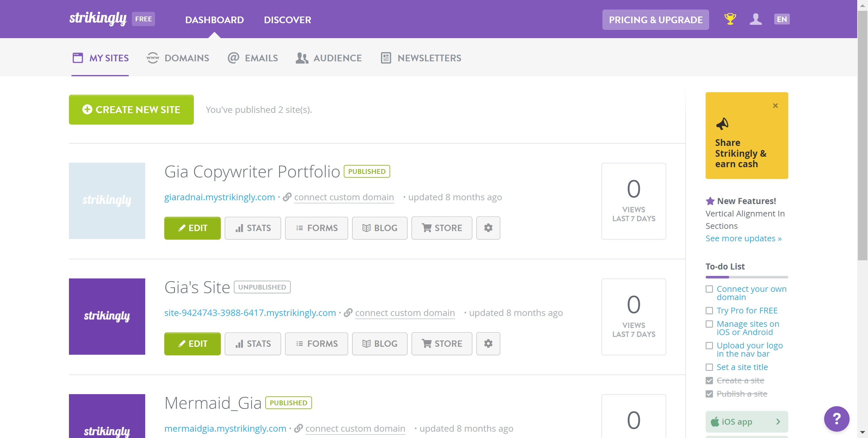Click Gia's Site purple thumbnail

point(107,316)
